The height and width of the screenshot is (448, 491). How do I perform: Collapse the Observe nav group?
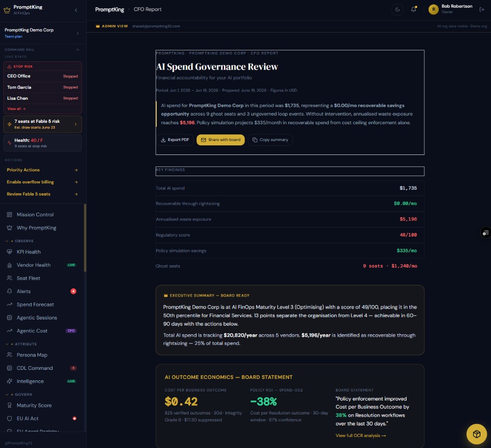click(x=7, y=241)
